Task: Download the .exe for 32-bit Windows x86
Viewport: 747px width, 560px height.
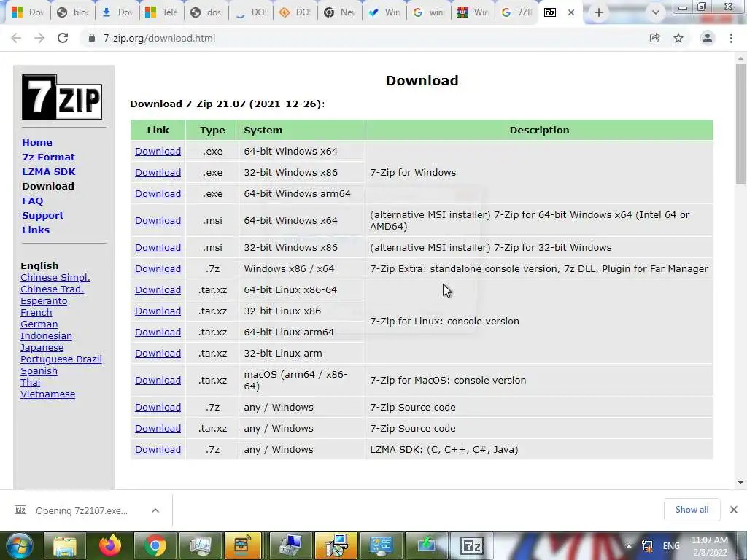Action: pos(158,172)
